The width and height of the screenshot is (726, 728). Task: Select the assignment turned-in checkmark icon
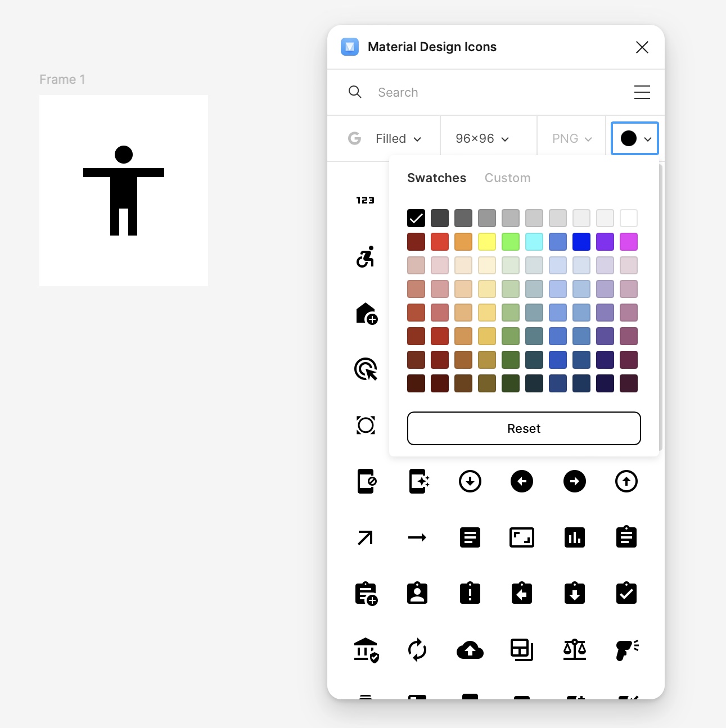pos(626,593)
